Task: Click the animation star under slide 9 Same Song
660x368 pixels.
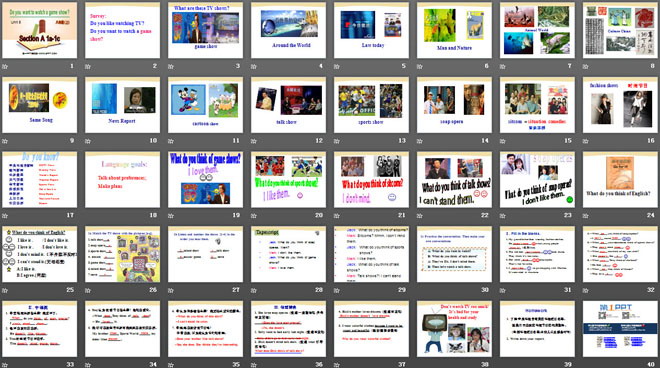Action: click(x=5, y=141)
